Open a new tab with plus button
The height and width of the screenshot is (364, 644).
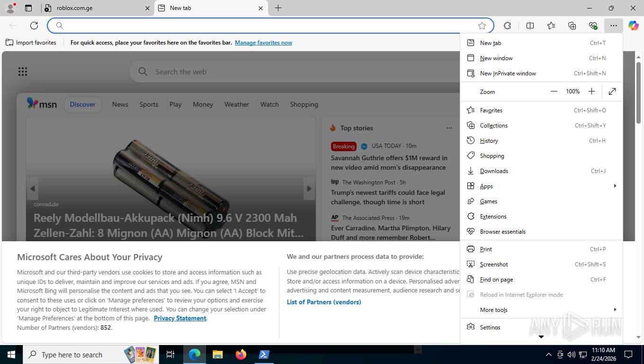tap(278, 8)
